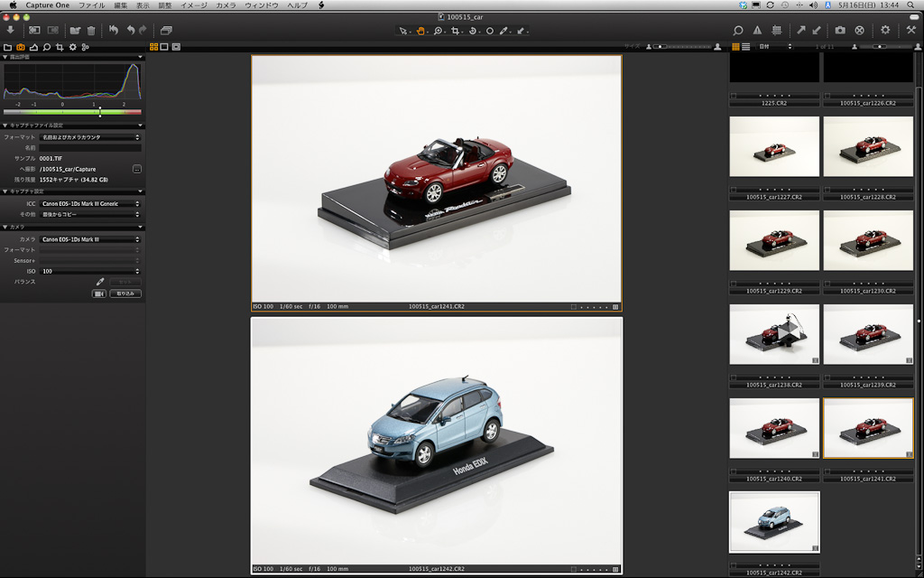This screenshot has height=578, width=924.
Task: Open the カメラ menu in menu bar
Action: click(x=226, y=5)
